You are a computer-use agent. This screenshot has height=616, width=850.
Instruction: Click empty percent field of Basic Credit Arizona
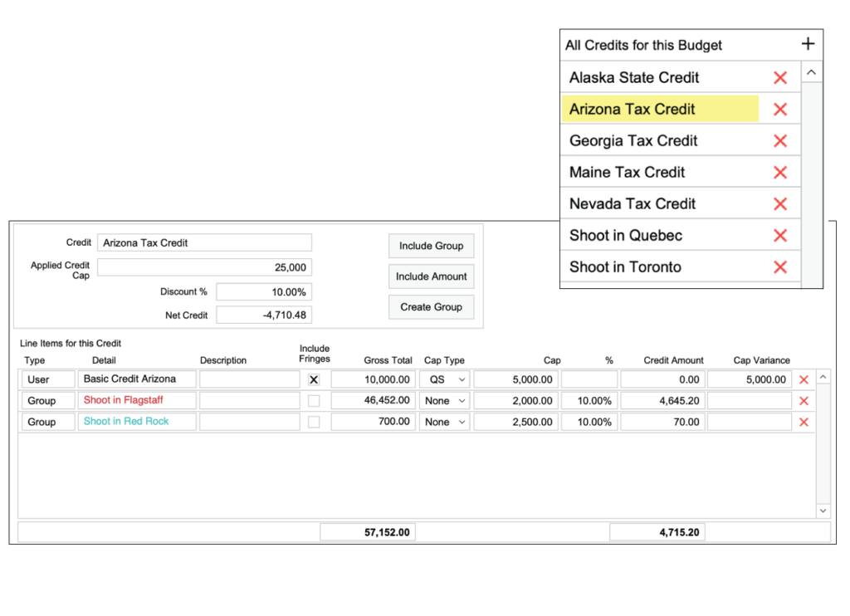click(589, 379)
